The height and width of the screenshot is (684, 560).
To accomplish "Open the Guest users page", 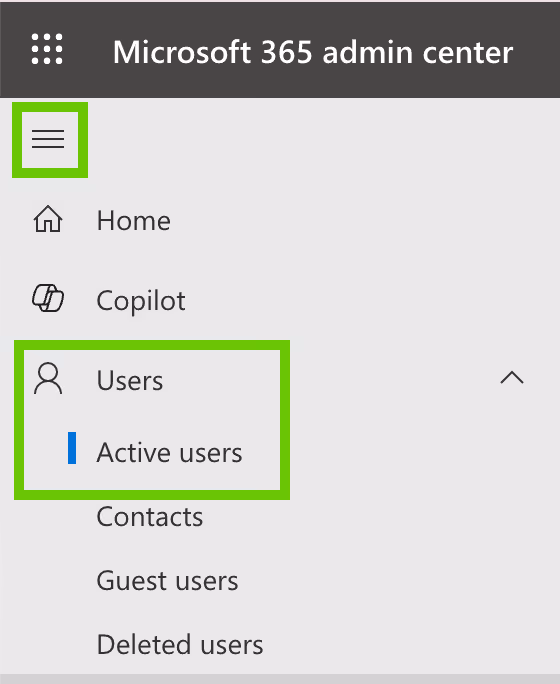I will coord(167,581).
